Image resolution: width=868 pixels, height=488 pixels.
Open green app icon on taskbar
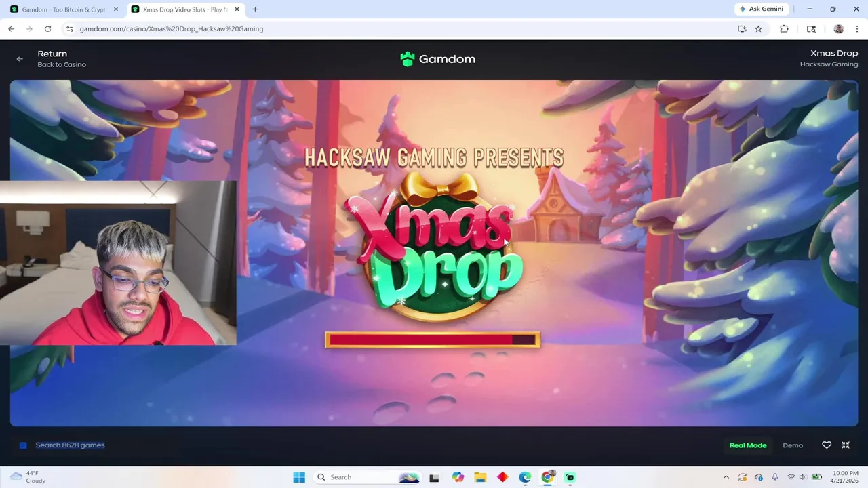570,477
